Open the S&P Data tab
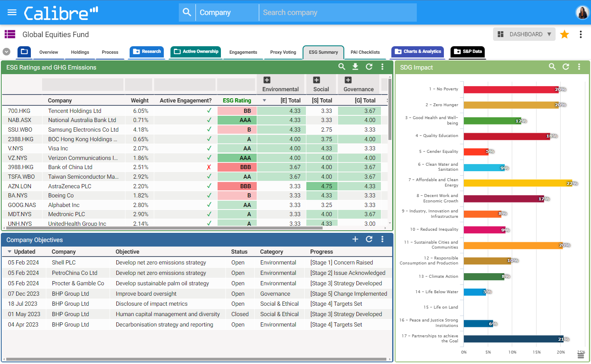591x364 pixels. (x=468, y=52)
